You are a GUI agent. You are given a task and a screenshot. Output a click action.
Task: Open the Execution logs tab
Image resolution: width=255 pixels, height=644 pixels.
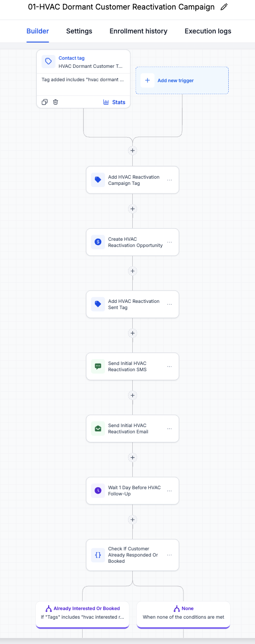[208, 31]
